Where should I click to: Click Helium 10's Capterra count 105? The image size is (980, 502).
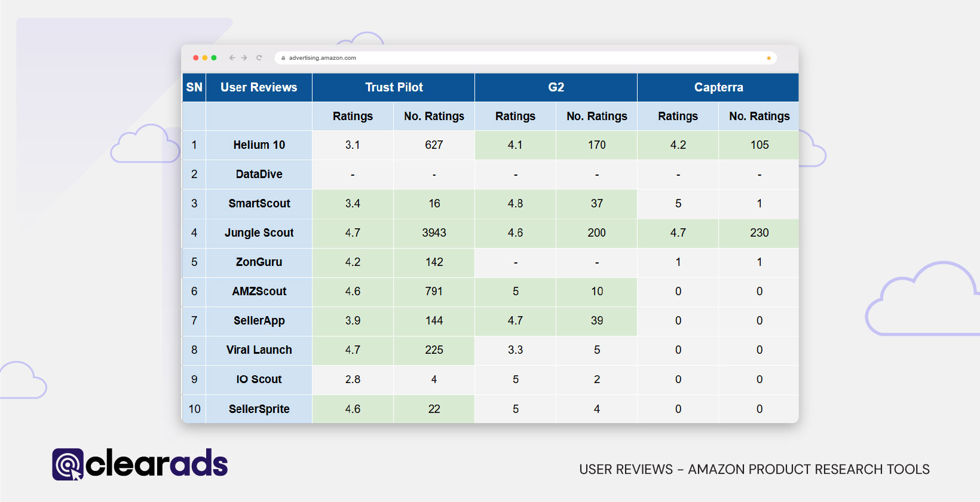tap(759, 145)
